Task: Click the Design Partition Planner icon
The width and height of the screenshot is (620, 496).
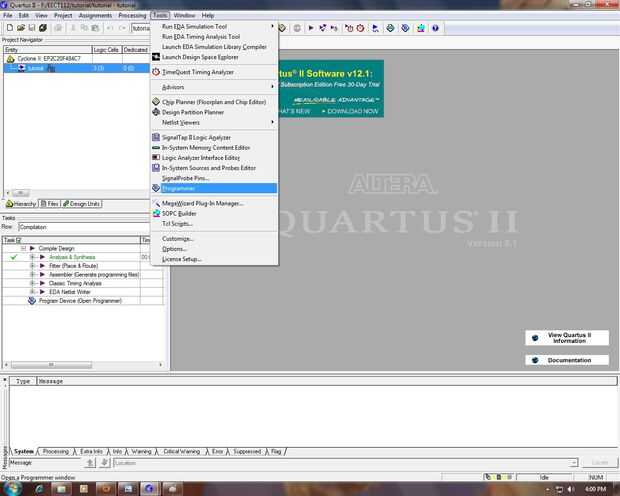Action: click(156, 112)
